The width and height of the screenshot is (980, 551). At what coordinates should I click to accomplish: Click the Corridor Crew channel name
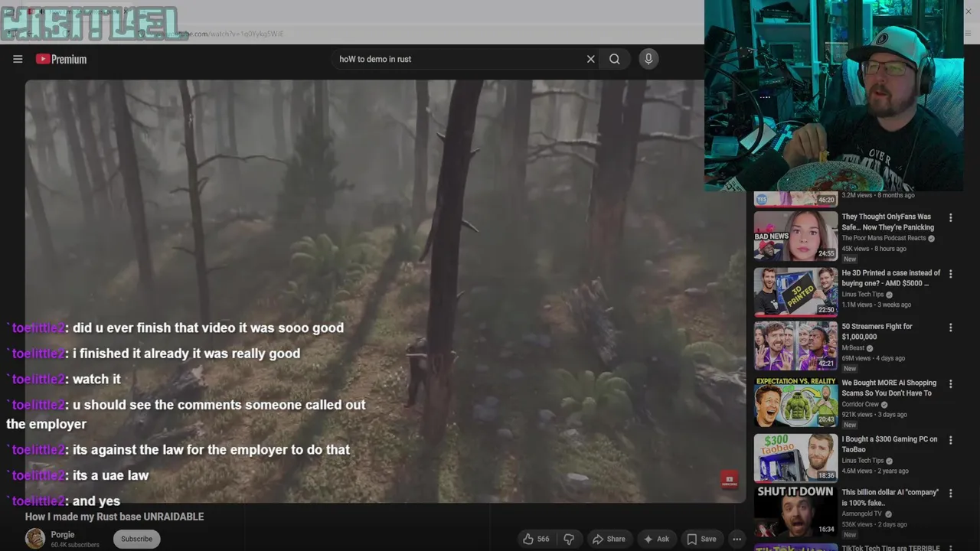coord(860,404)
